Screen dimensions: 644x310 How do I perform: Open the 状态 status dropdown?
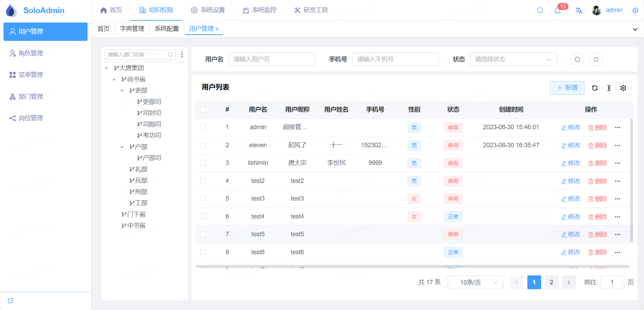pyautogui.click(x=513, y=59)
